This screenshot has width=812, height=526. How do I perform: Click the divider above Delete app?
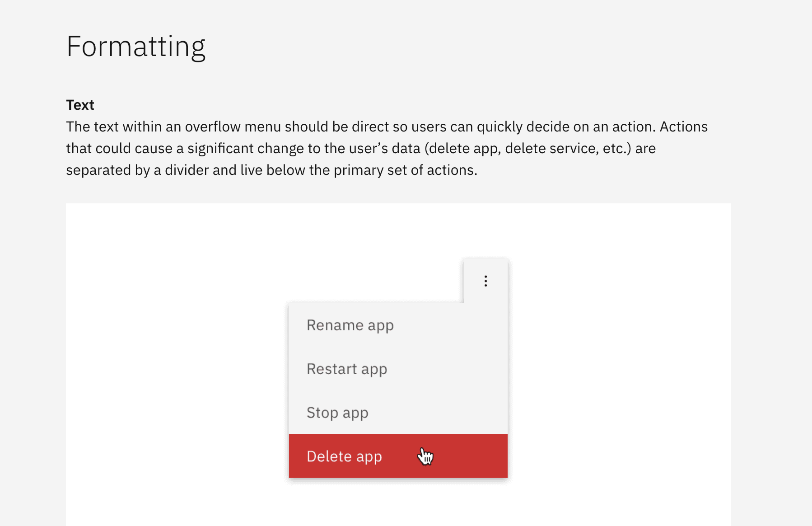click(397, 434)
